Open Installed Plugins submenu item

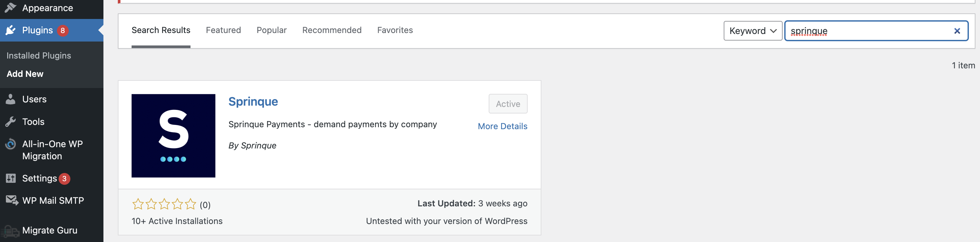coord(39,56)
